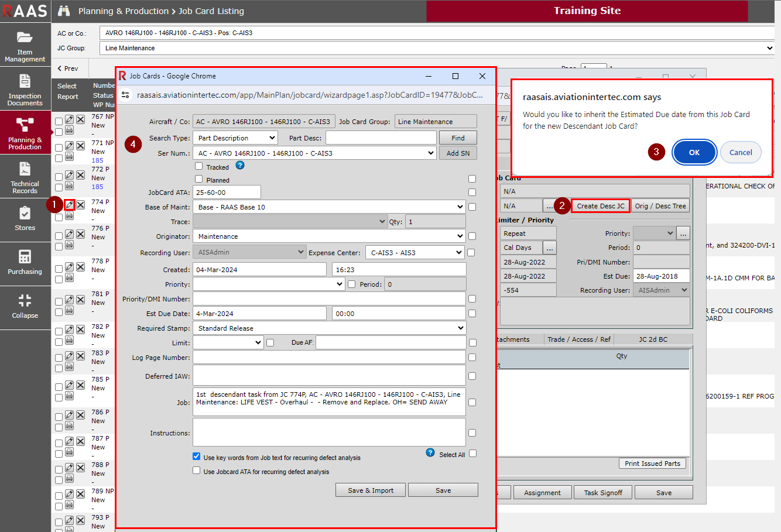
Task: Click the JobCard ATA input field
Action: pos(227,193)
